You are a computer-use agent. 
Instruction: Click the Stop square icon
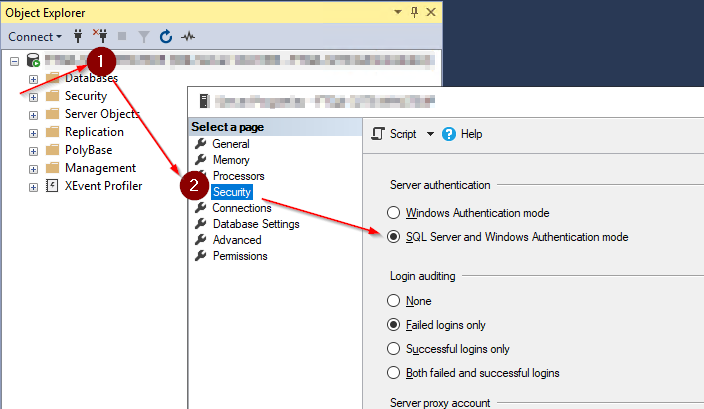122,36
